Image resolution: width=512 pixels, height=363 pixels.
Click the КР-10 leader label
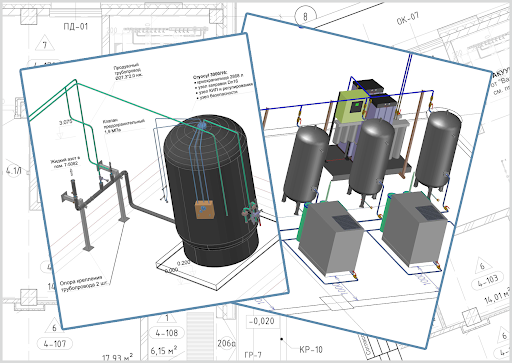[311, 350]
